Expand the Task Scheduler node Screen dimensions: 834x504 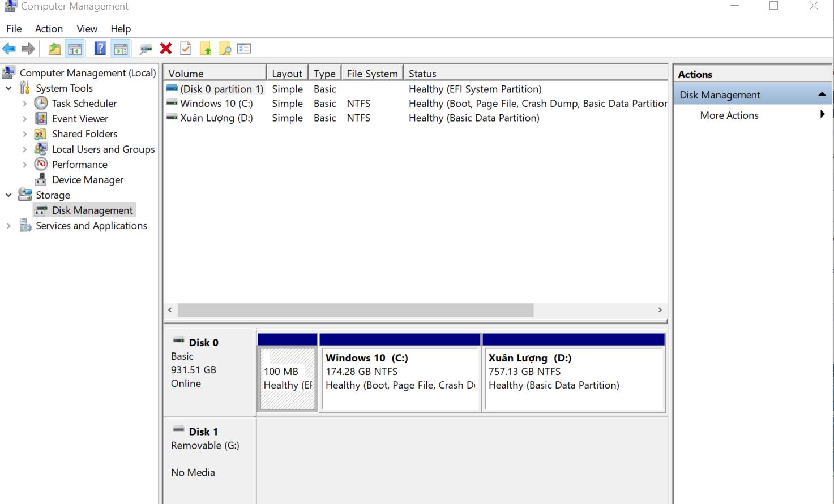pos(24,104)
